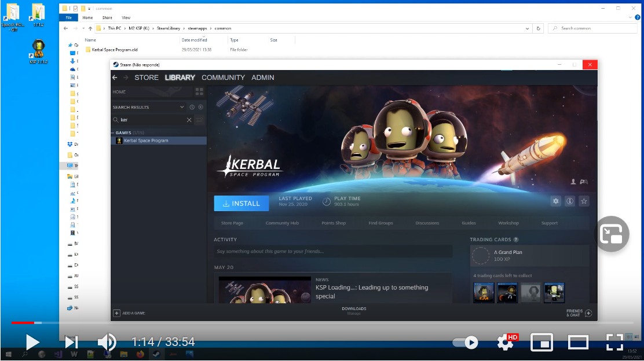Filter Steam library by ready to play

click(200, 107)
